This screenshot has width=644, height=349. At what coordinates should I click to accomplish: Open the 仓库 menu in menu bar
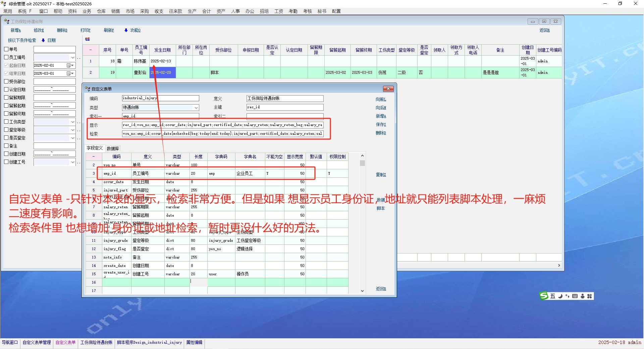point(101,11)
